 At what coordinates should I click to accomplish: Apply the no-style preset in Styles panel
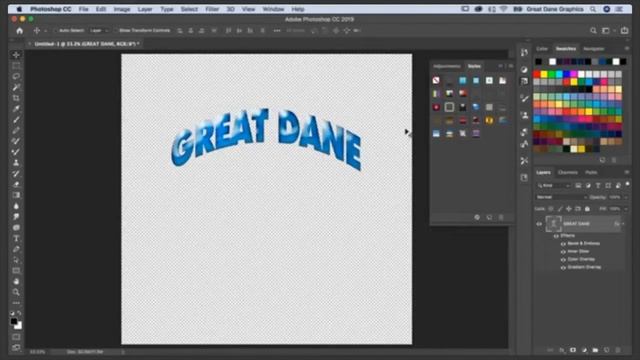(x=436, y=80)
